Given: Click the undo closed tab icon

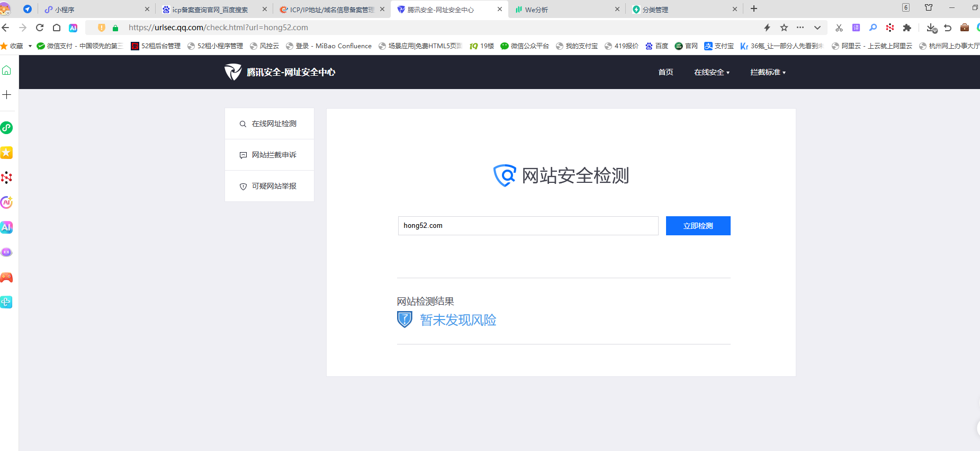Looking at the screenshot, I should 948,28.
